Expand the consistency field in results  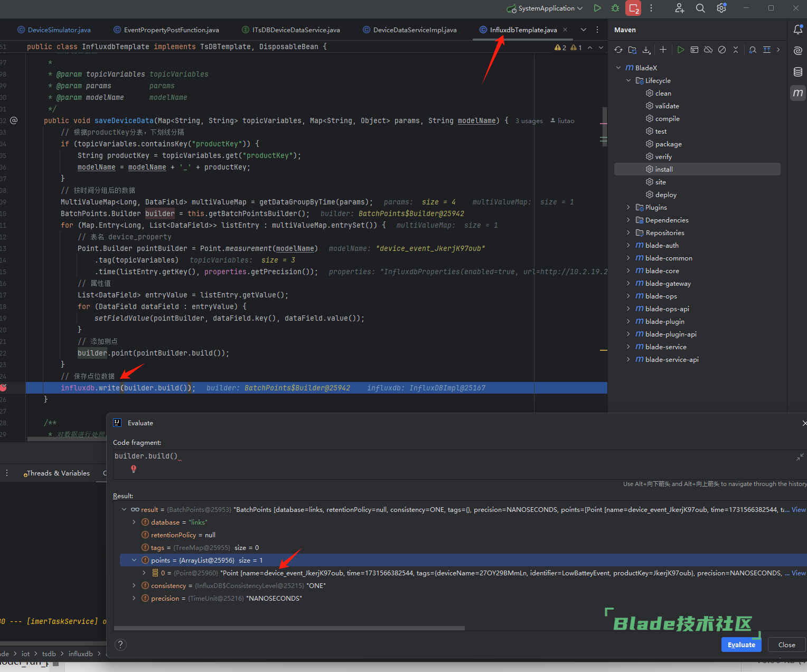pos(134,585)
